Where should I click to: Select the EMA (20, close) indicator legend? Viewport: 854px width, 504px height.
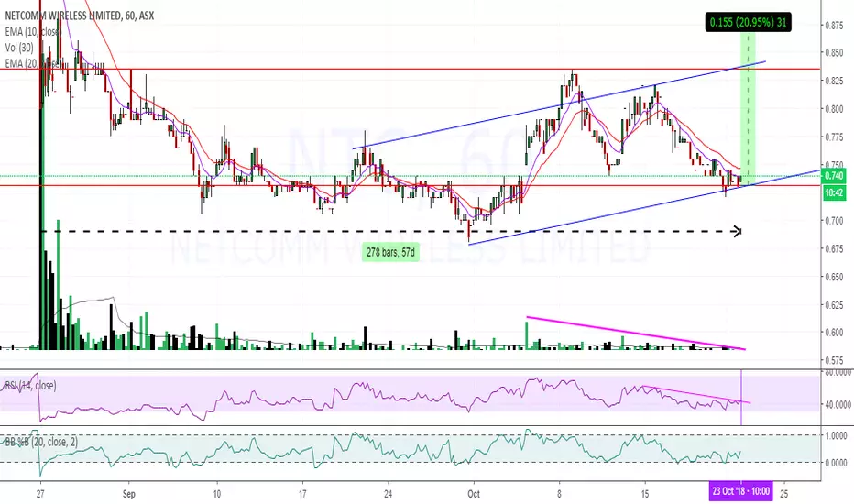pos(31,63)
